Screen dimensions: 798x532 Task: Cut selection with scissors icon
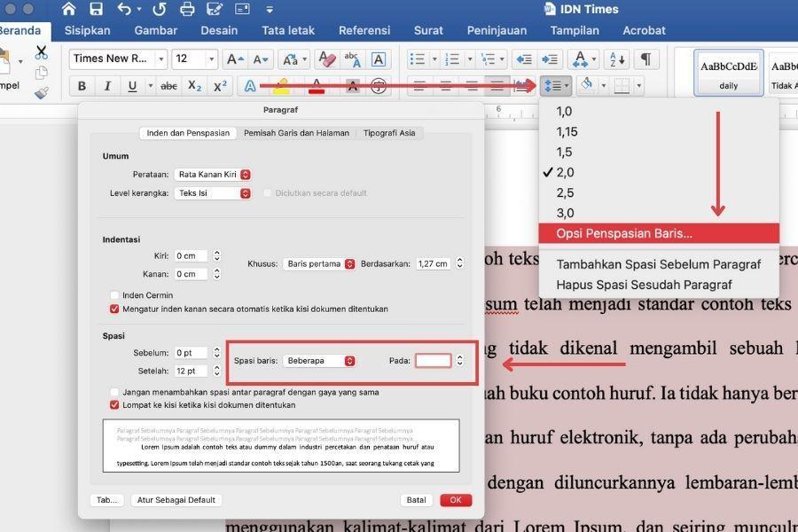pyautogui.click(x=41, y=52)
